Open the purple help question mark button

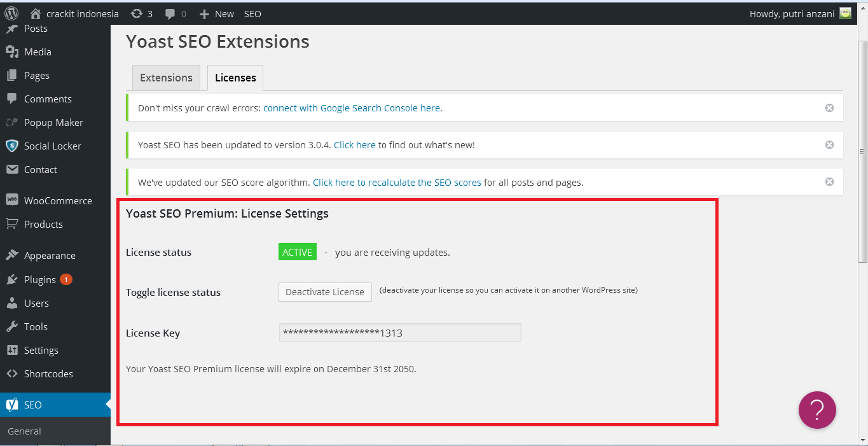point(817,410)
